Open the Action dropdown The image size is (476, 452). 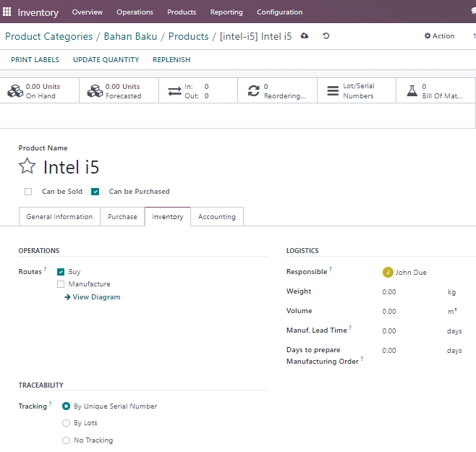pos(439,36)
